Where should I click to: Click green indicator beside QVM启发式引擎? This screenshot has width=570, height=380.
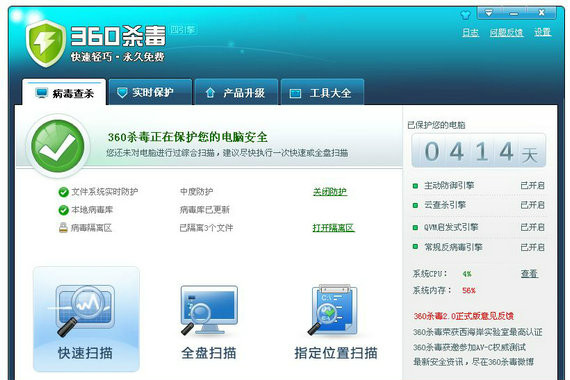415,228
